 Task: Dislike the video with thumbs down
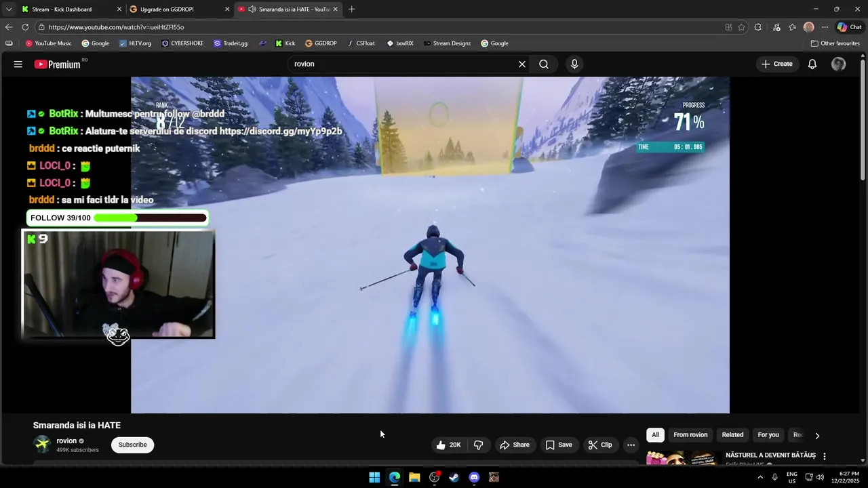(479, 445)
